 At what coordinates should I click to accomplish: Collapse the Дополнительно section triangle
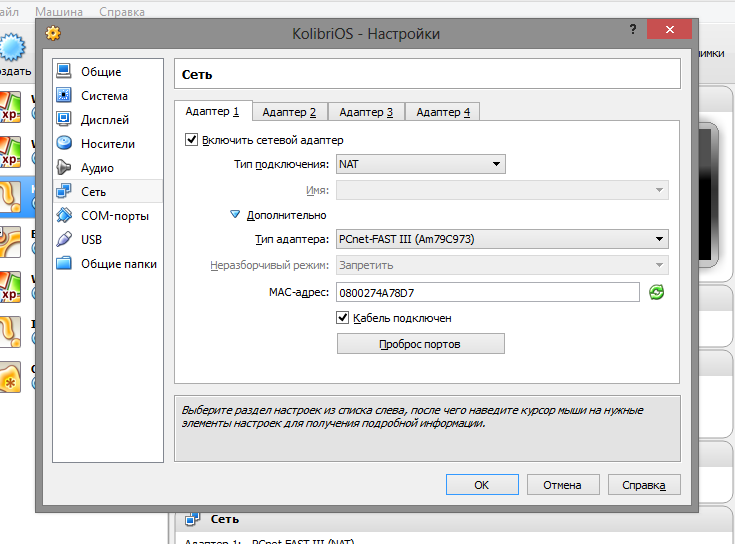[235, 214]
